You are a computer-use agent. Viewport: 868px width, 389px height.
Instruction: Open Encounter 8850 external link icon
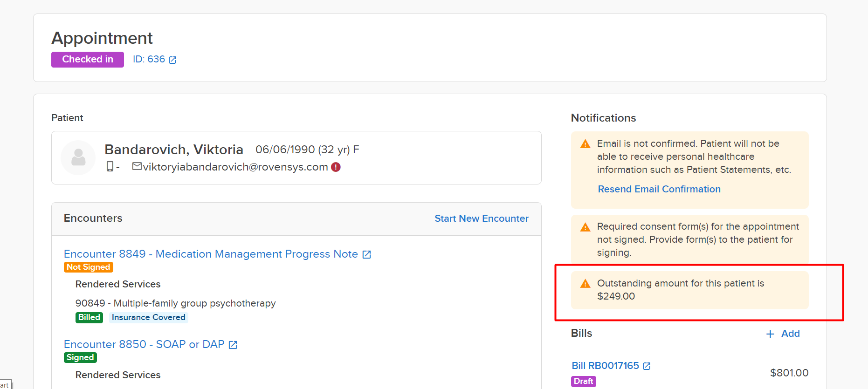(x=233, y=345)
